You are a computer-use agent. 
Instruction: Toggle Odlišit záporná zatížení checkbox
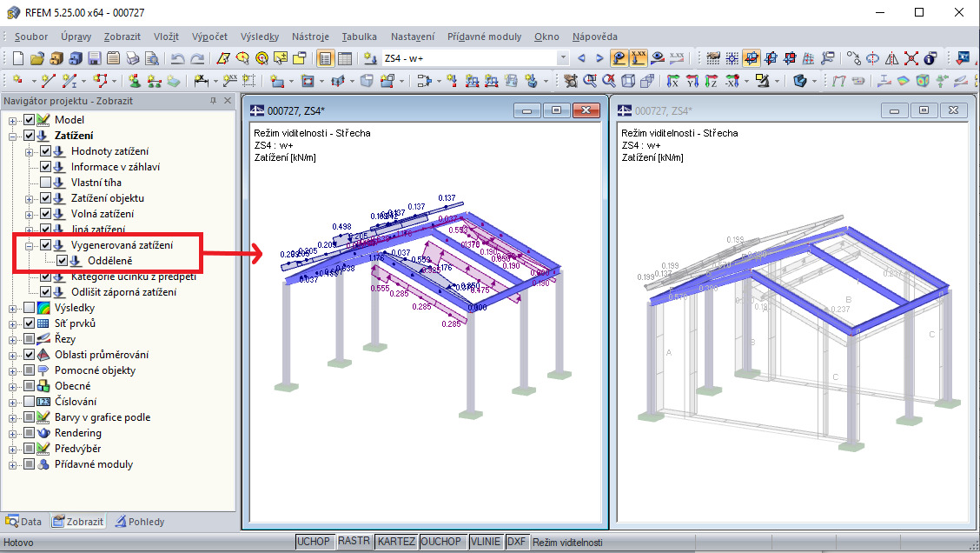point(45,291)
